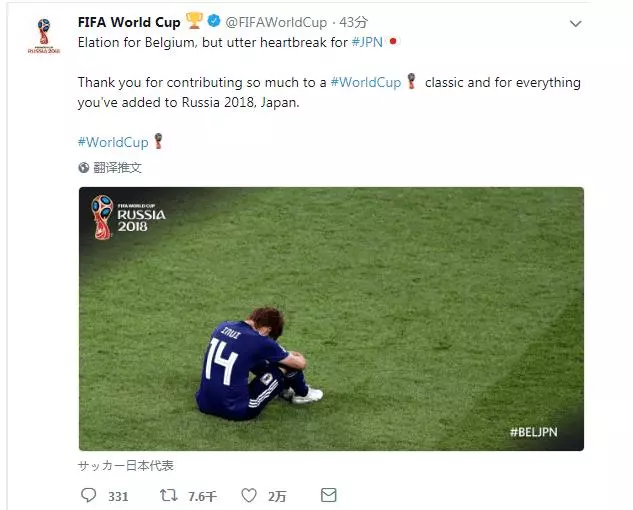
Task: Open the inline #WorldCup hashtag in the tweet text
Action: [x=366, y=82]
